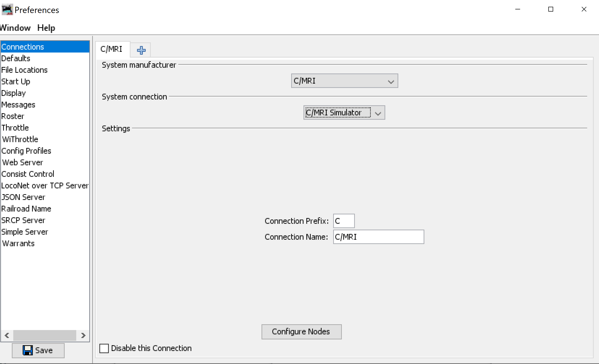Click the floppy disk Save icon

(x=28, y=351)
